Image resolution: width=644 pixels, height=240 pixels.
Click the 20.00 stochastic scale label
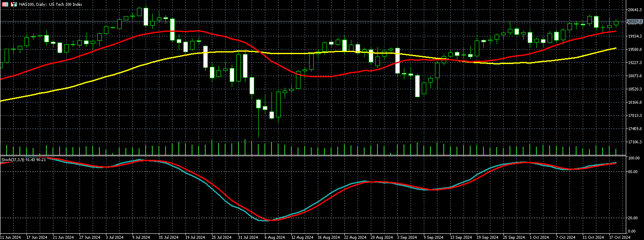pyautogui.click(x=633, y=218)
